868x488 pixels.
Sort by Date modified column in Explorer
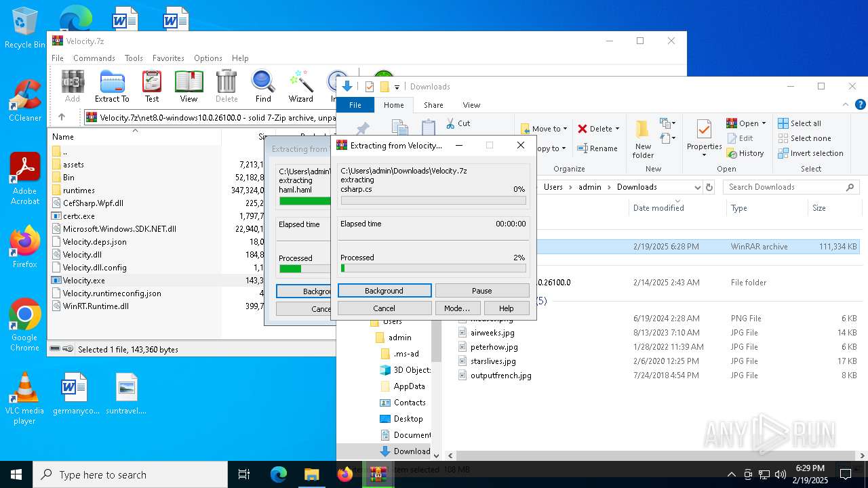pos(658,208)
